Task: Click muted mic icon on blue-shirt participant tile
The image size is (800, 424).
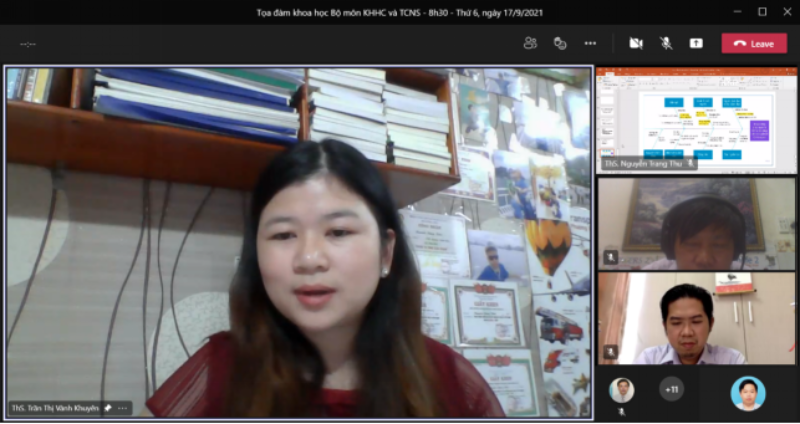Action: [611, 352]
